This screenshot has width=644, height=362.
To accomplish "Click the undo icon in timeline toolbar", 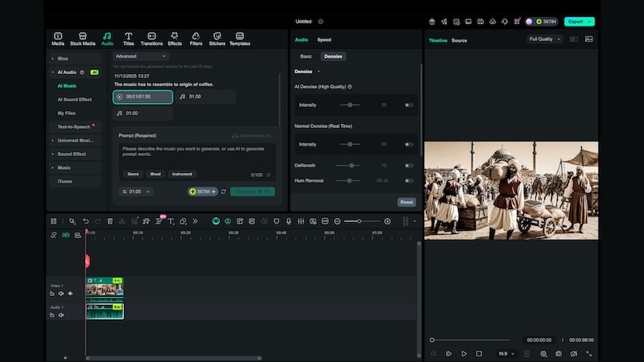I will coord(85,221).
